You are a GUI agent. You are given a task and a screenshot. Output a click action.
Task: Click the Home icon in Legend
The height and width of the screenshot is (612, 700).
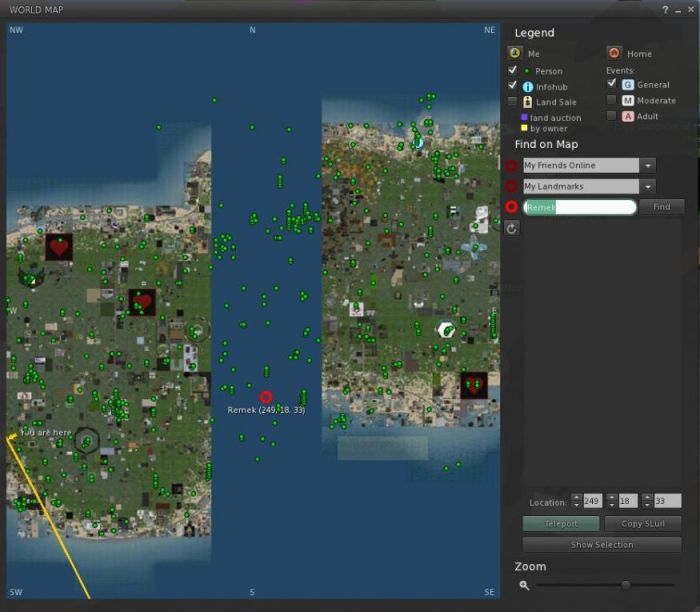[613, 53]
